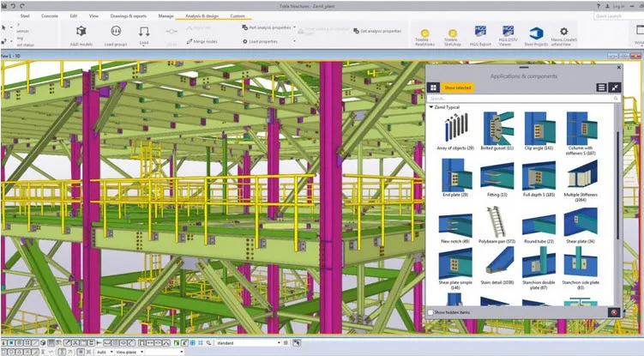644x356 pixels.
Task: Click the Redo arrow icon
Action: click(21, 6)
